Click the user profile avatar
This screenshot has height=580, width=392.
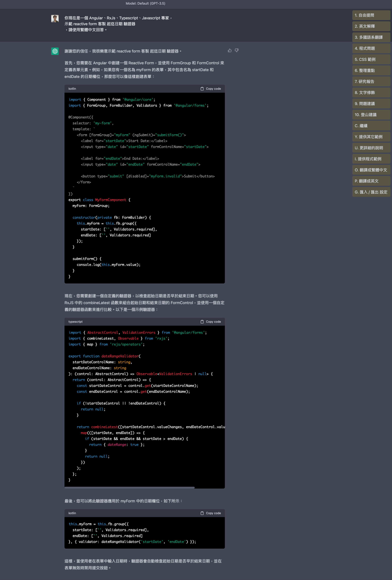(55, 18)
